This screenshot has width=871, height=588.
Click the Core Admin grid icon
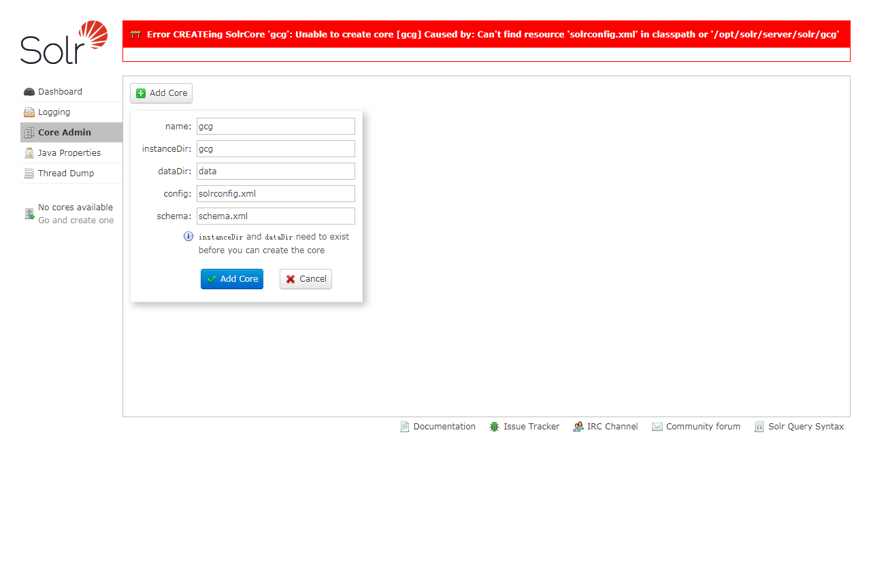[x=29, y=133]
